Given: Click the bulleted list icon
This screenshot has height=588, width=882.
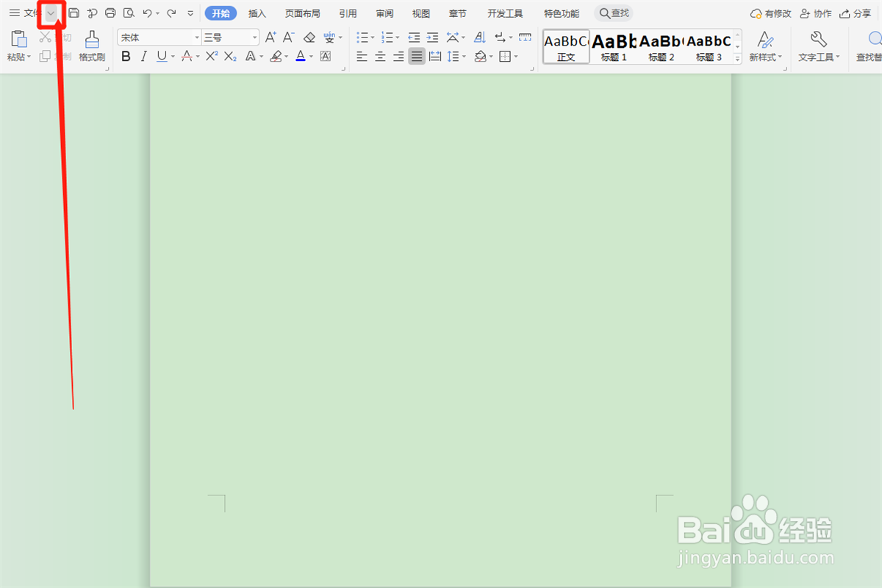Looking at the screenshot, I should click(x=362, y=37).
